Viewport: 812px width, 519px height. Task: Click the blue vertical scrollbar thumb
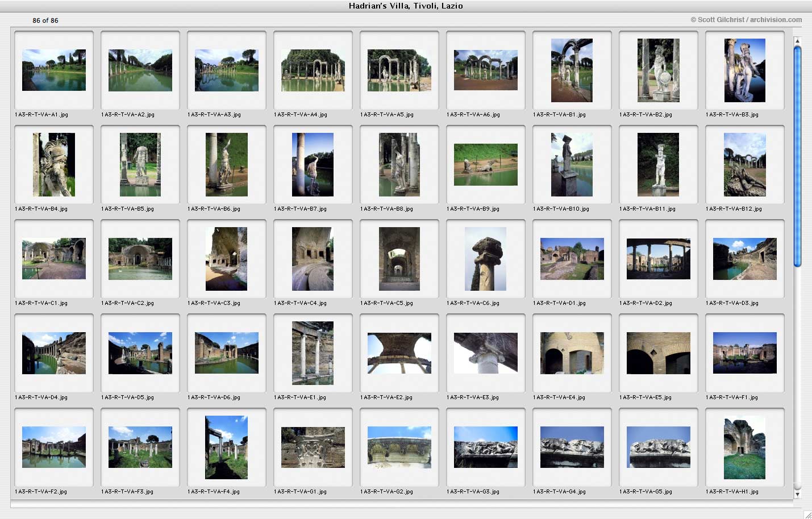(797, 156)
